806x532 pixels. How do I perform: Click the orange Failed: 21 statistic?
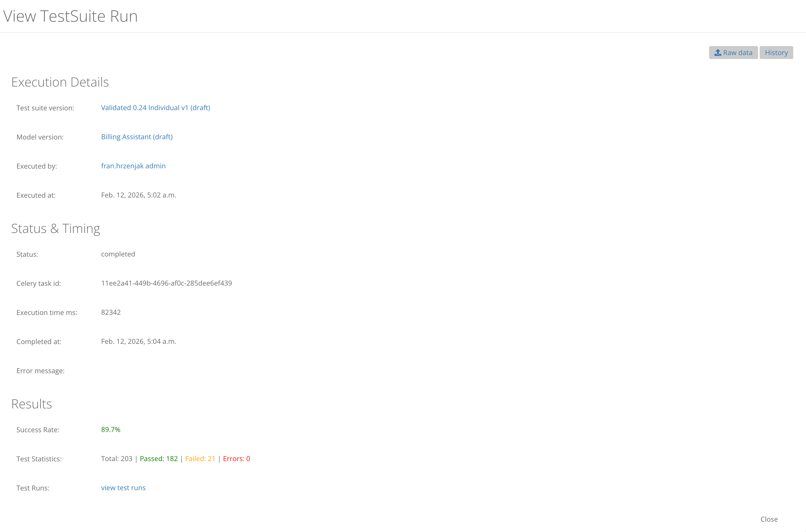(x=200, y=459)
